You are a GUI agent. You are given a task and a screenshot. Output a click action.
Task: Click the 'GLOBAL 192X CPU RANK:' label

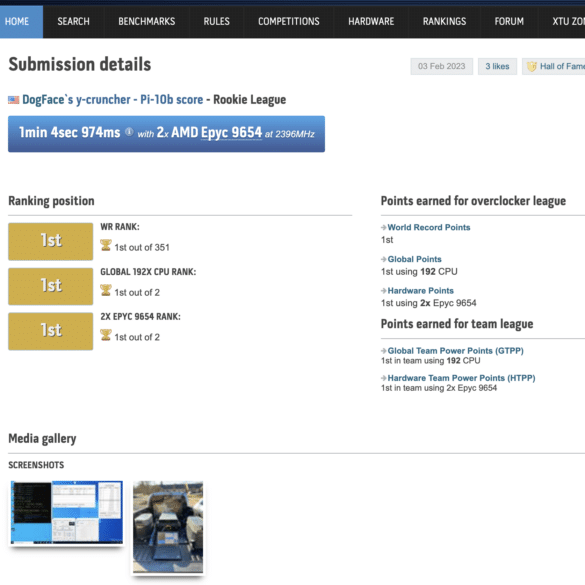pyautogui.click(x=148, y=272)
